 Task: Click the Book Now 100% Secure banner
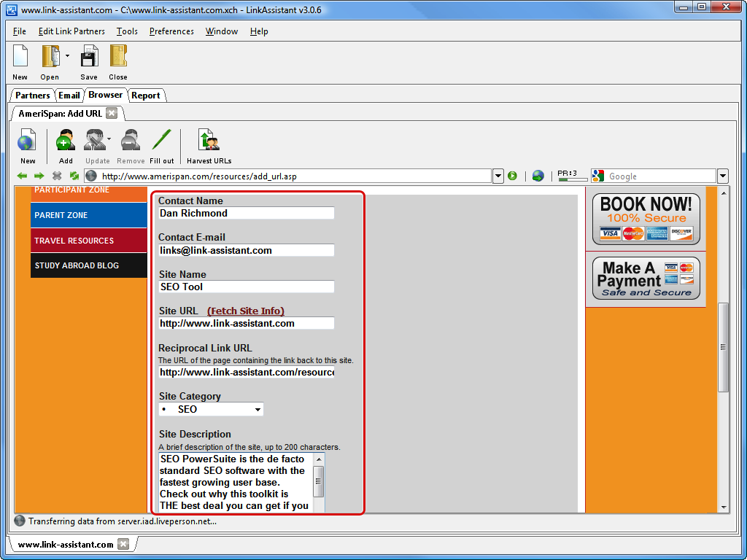pyautogui.click(x=646, y=219)
